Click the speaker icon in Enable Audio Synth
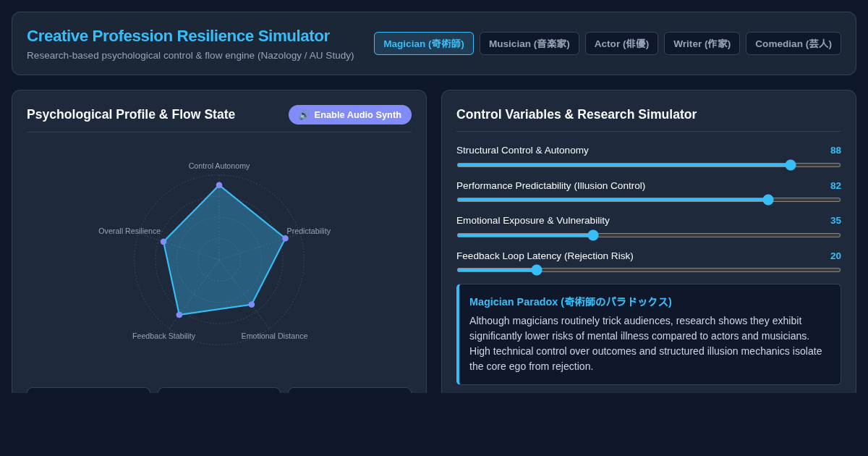The image size is (868, 456). pyautogui.click(x=304, y=115)
